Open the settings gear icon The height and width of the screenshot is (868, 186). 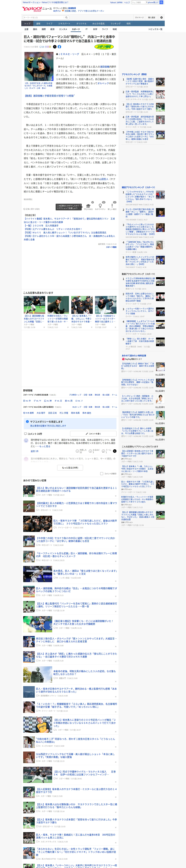161,18
